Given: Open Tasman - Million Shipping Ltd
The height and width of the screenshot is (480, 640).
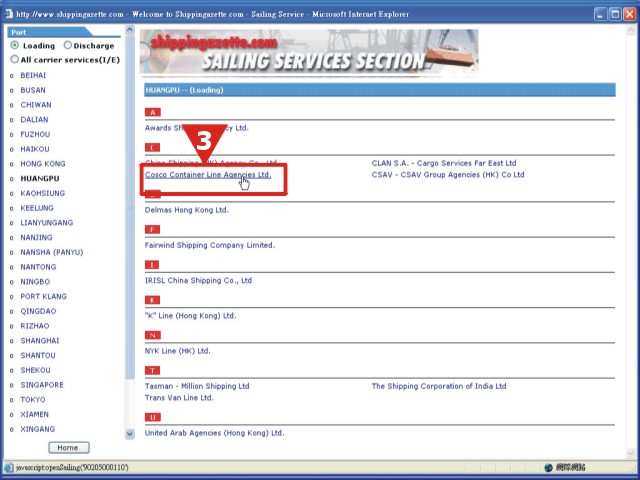Looking at the screenshot, I should tap(197, 386).
